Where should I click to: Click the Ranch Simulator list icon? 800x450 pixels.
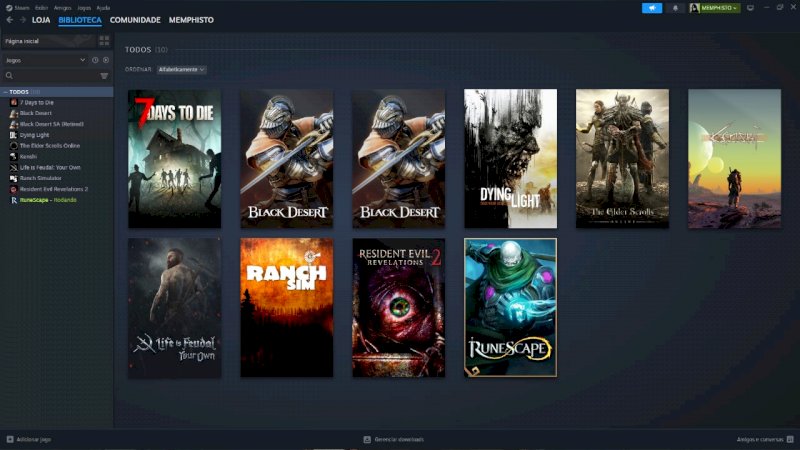point(14,179)
